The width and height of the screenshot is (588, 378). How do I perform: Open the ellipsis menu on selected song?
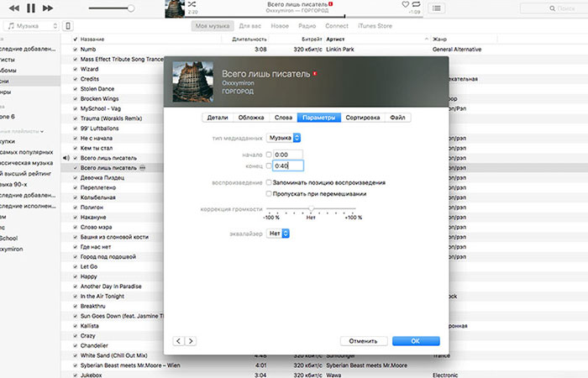(x=143, y=168)
